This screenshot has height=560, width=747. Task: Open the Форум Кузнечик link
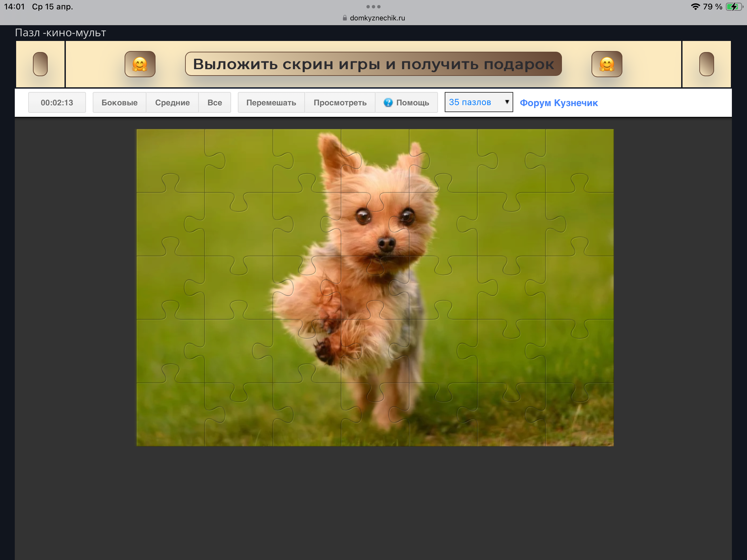coord(559,103)
